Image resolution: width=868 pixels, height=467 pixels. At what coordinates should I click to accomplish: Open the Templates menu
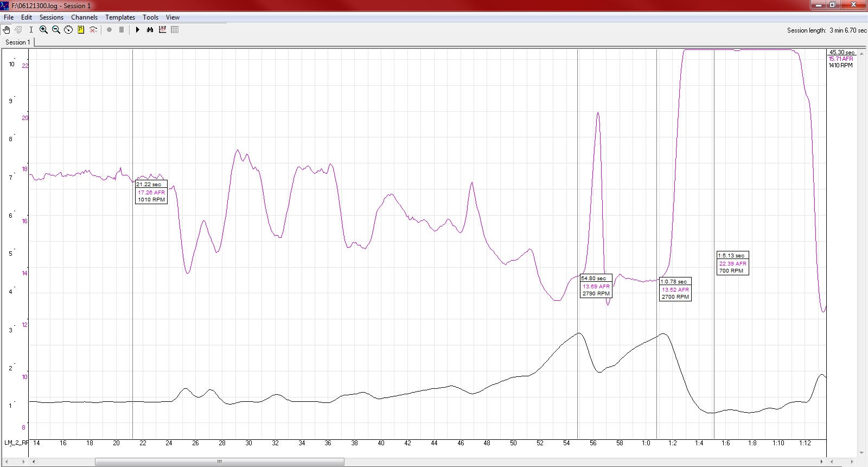click(x=120, y=17)
